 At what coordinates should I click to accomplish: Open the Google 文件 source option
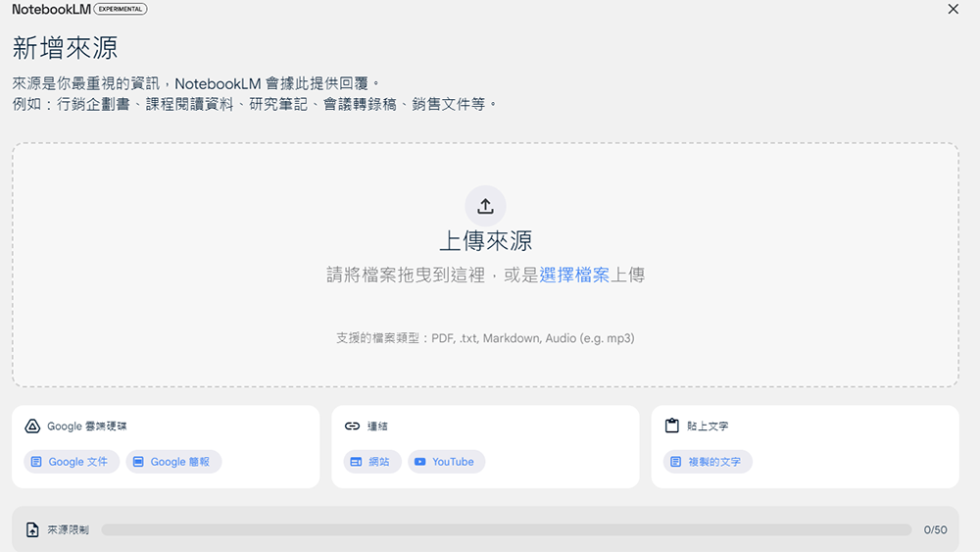coord(72,462)
